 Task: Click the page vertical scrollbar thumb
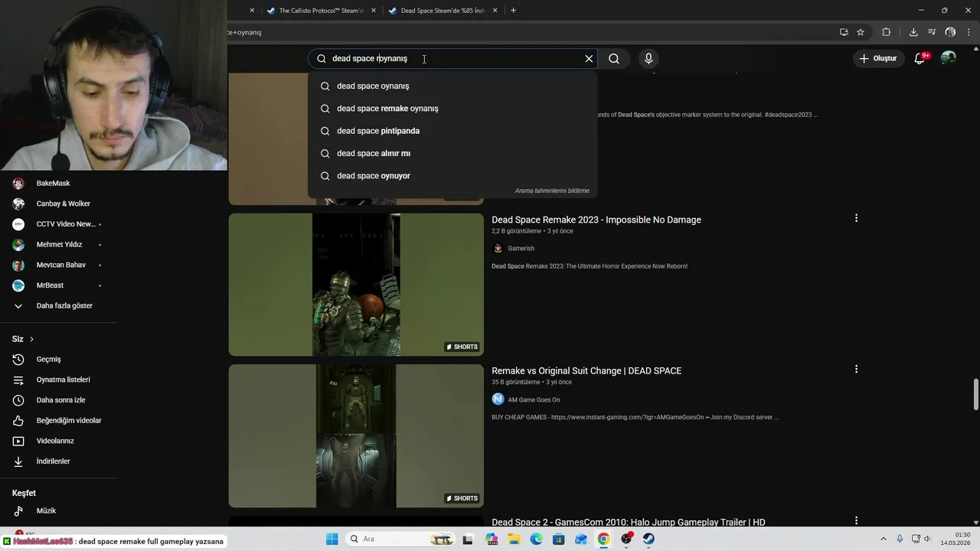point(976,394)
